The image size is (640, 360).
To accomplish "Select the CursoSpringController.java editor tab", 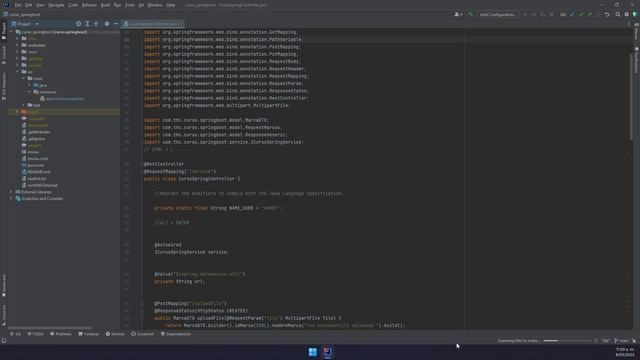I will point(153,24).
